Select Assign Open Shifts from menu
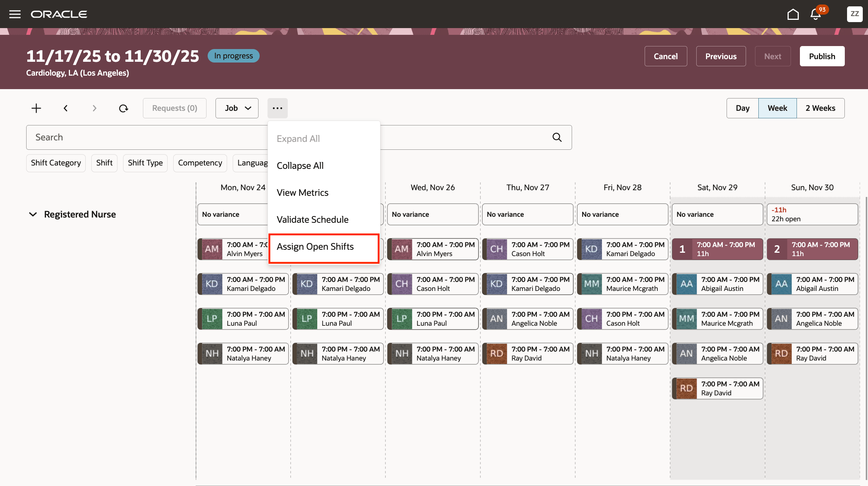The height and width of the screenshot is (486, 868). (x=315, y=246)
